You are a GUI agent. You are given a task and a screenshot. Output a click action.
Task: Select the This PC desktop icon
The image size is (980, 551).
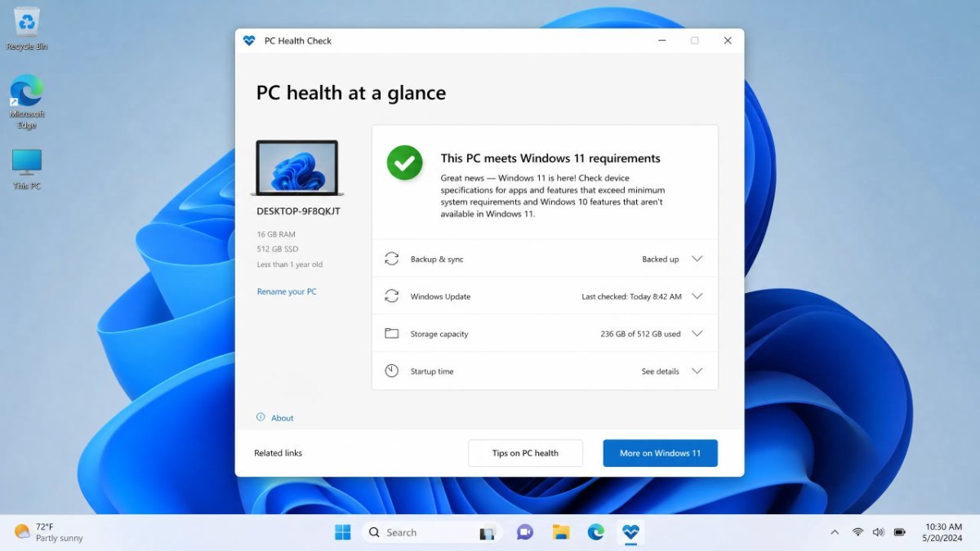point(27,170)
